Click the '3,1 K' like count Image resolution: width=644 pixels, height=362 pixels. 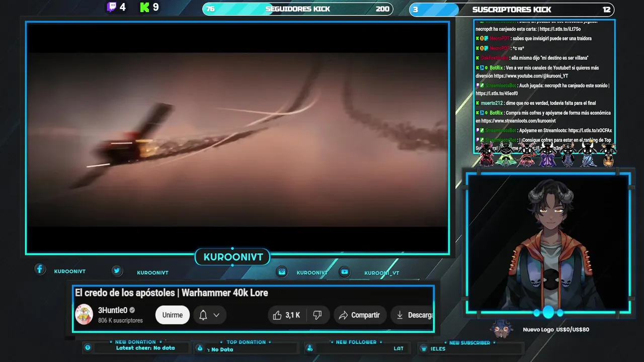coord(292,315)
